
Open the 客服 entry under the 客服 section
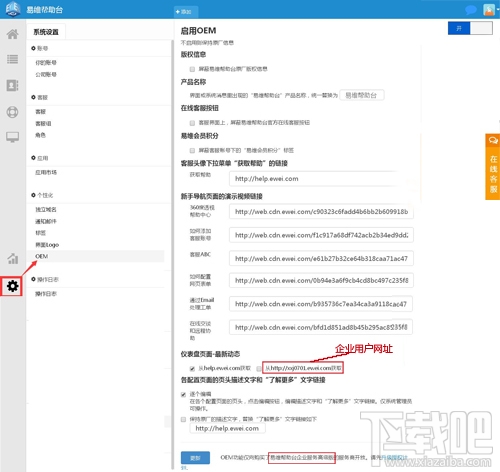click(x=41, y=112)
